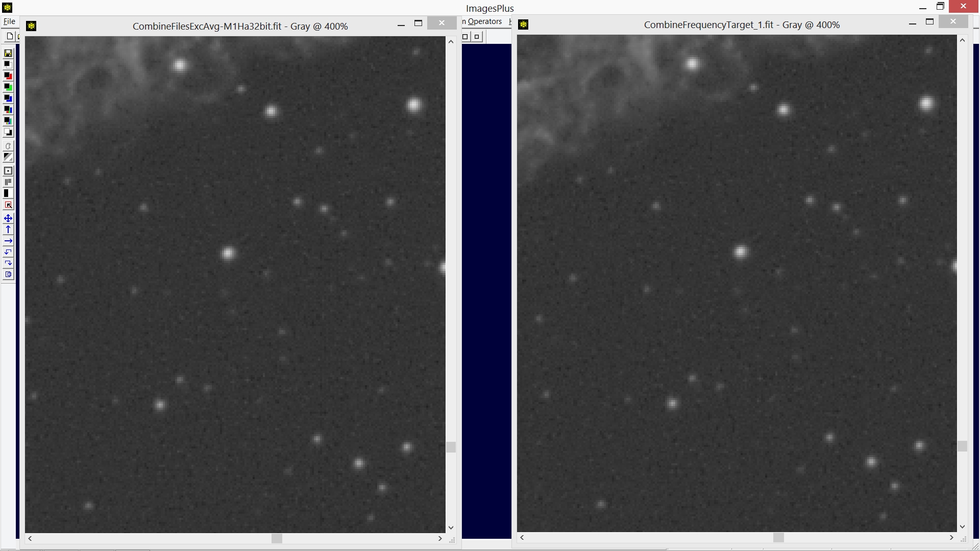The height and width of the screenshot is (551, 980).
Task: Click the grayed-out curved tool icon
Action: point(8,146)
